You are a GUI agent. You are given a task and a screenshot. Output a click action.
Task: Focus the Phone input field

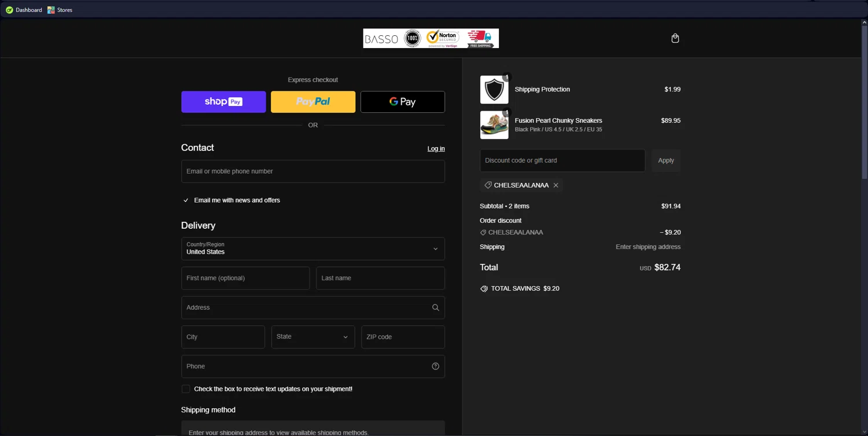click(x=313, y=367)
